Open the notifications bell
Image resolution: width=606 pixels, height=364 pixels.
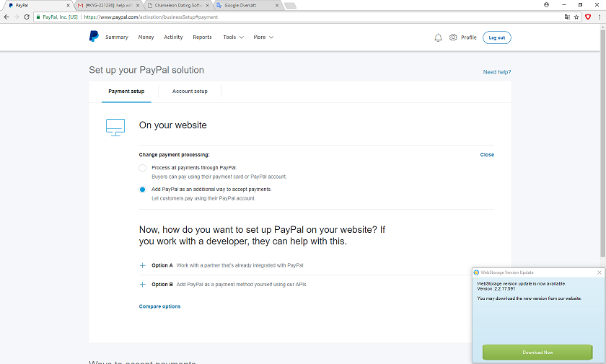point(438,37)
